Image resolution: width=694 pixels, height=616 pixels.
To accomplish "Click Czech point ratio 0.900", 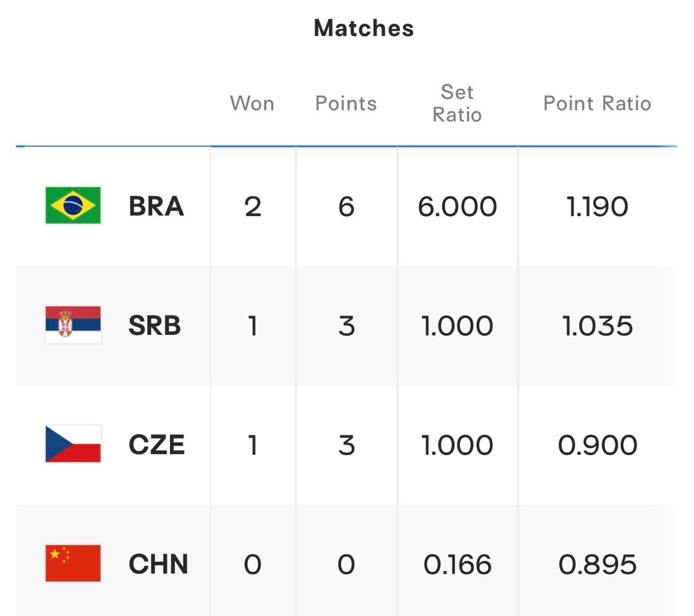I will (598, 445).
